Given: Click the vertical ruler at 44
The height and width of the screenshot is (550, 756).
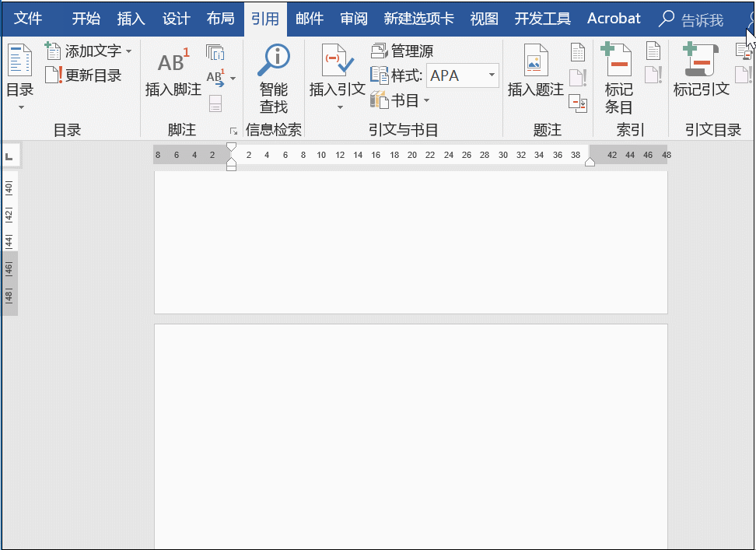Looking at the screenshot, I should pos(9,241).
